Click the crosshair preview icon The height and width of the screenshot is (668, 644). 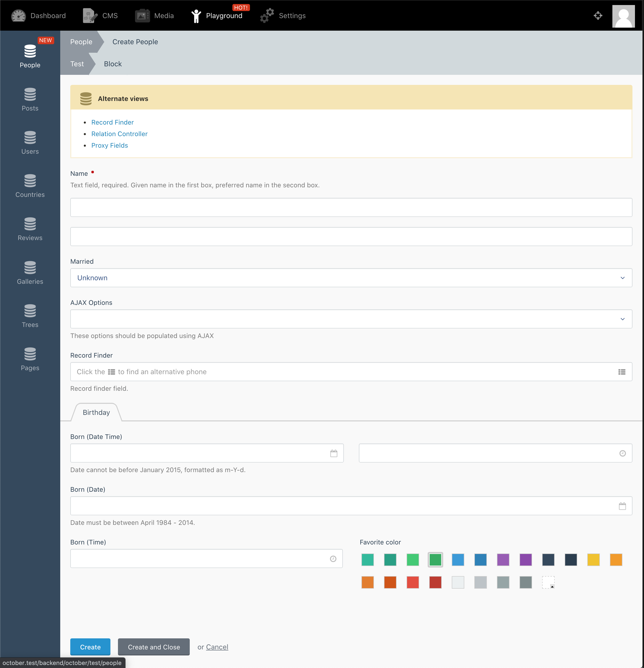pos(598,16)
